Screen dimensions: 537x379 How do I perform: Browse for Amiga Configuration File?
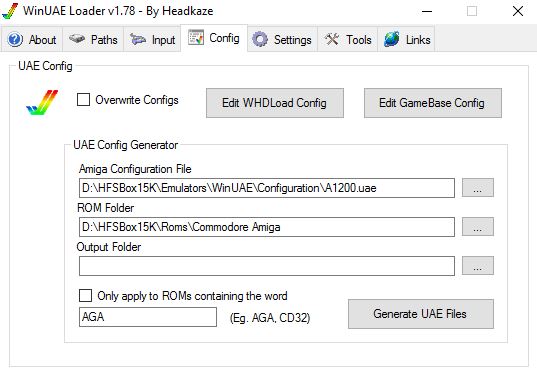478,188
